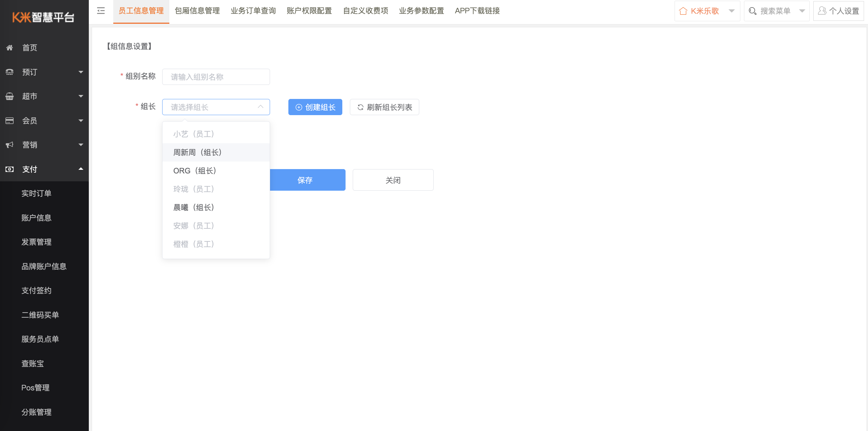Open 账户权限配置 tab
868x431 pixels.
coord(309,11)
